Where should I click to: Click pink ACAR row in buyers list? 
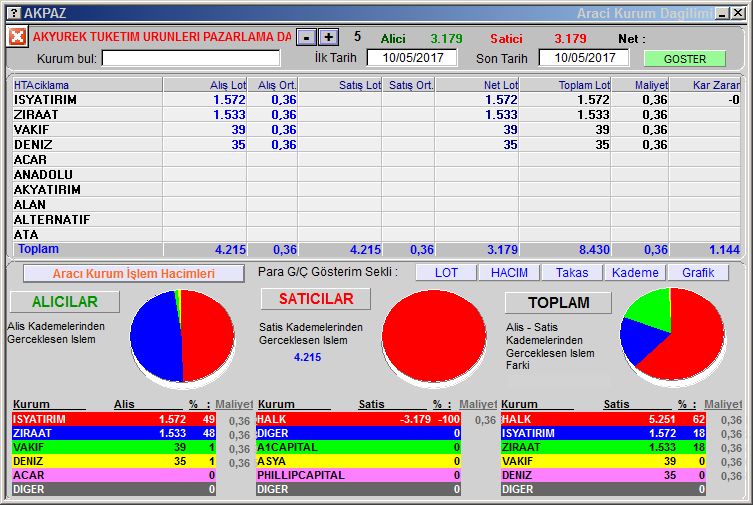pos(114,475)
